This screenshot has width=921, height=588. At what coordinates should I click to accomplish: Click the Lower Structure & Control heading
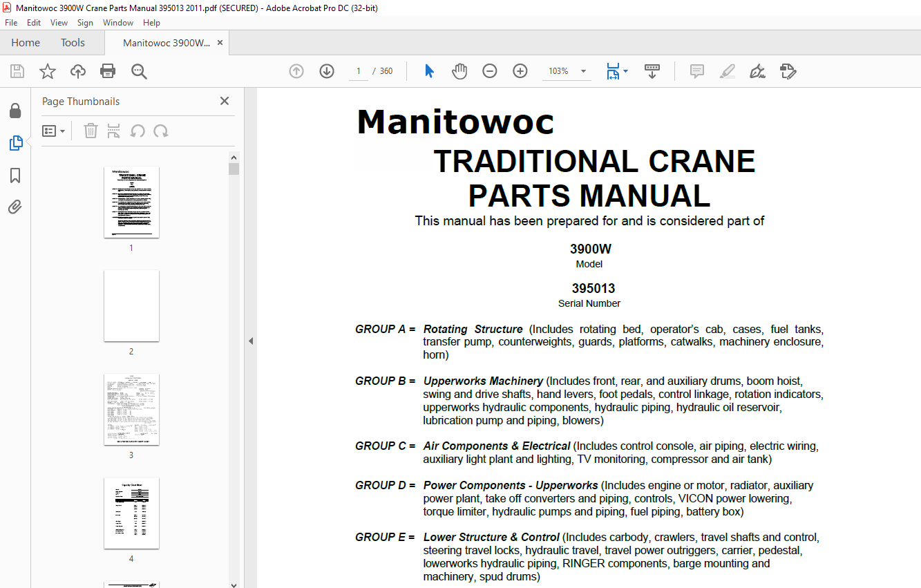tap(491, 537)
